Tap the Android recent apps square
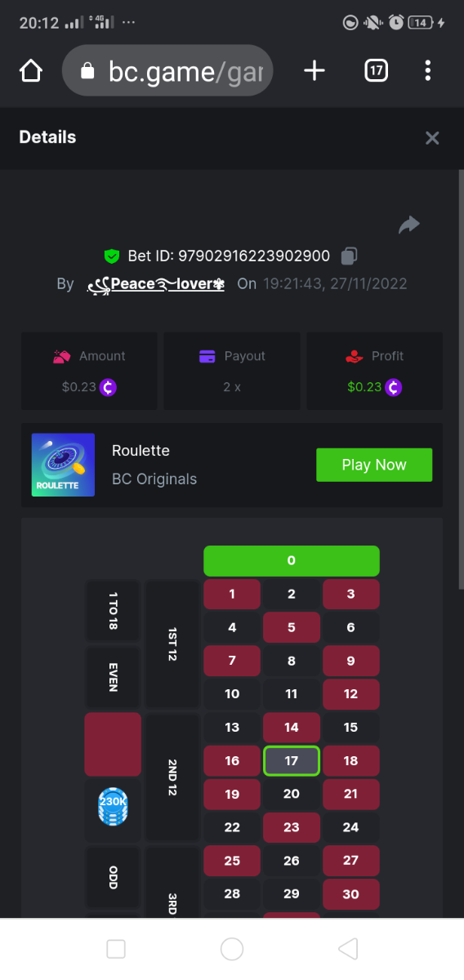This screenshot has width=464, height=980. 116,948
